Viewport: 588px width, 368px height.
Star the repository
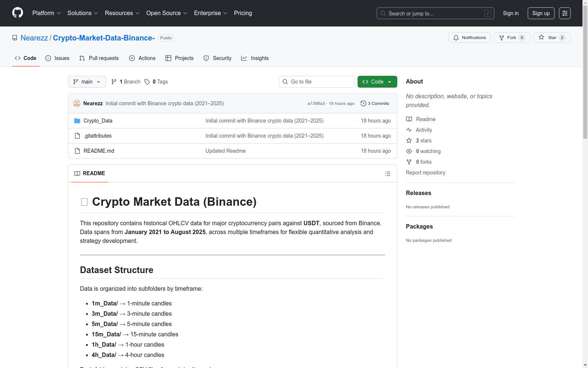(552, 38)
